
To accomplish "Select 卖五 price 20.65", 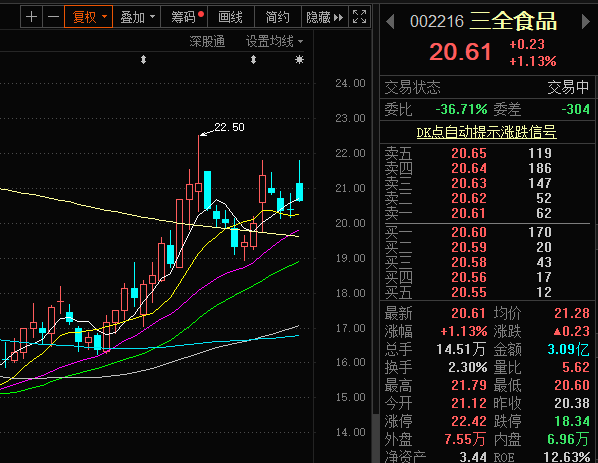I will pyautogui.click(x=469, y=153).
